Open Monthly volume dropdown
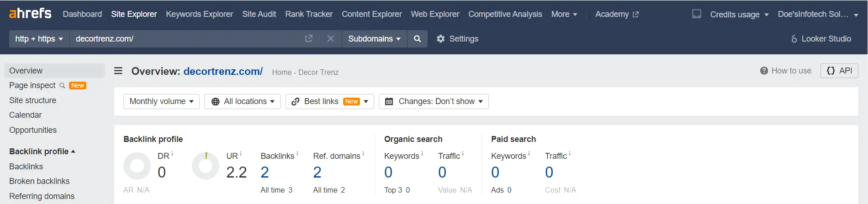The image size is (868, 204). pyautogui.click(x=161, y=101)
